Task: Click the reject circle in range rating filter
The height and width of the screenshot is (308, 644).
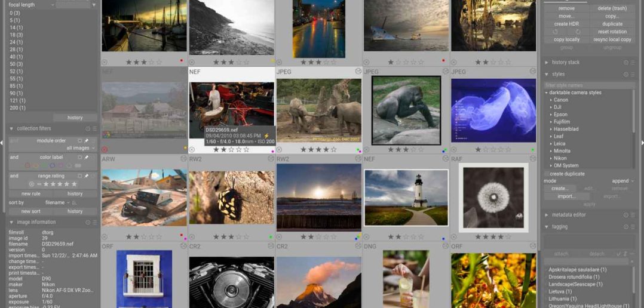Action: 31,184
